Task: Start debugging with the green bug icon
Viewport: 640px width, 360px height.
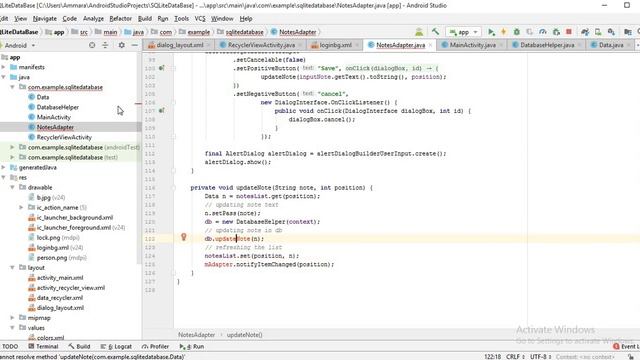Action: pyautogui.click(x=516, y=32)
